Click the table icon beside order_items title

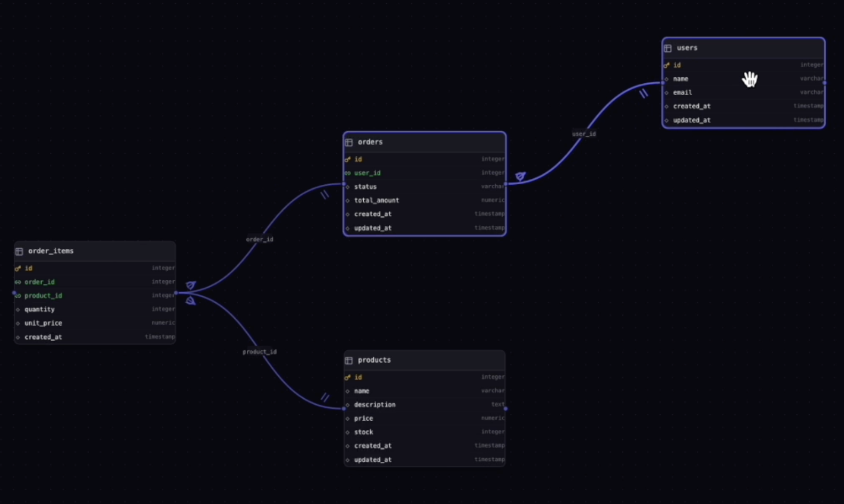coord(19,251)
